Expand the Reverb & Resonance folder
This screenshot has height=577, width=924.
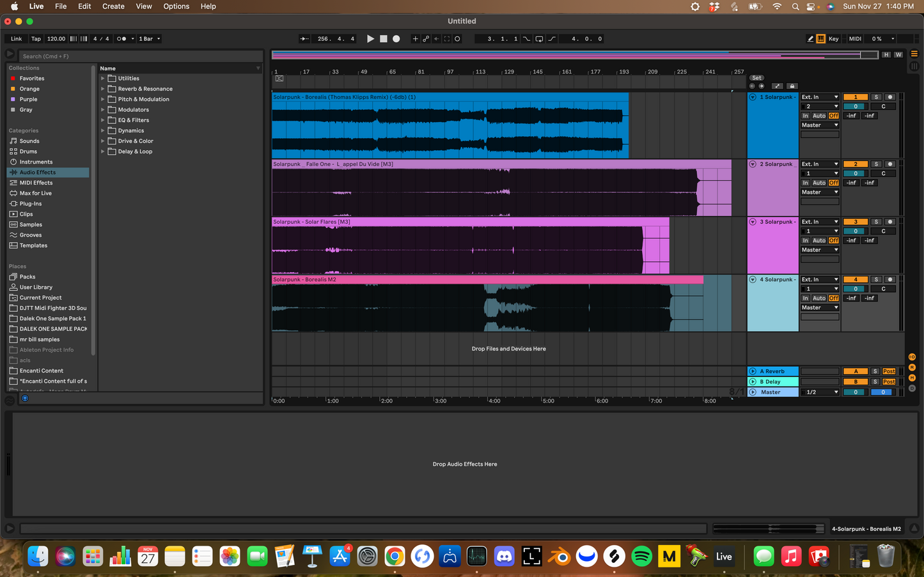tap(103, 89)
